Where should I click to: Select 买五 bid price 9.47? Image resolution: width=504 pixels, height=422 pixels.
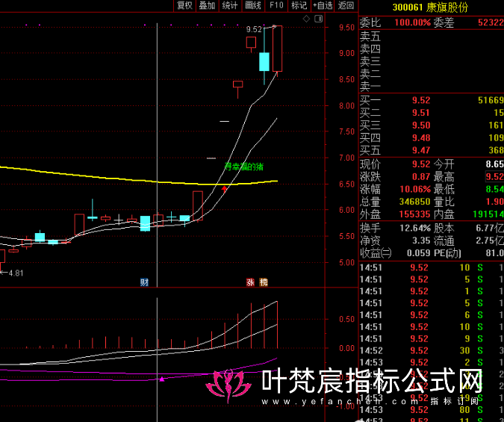tap(421, 150)
